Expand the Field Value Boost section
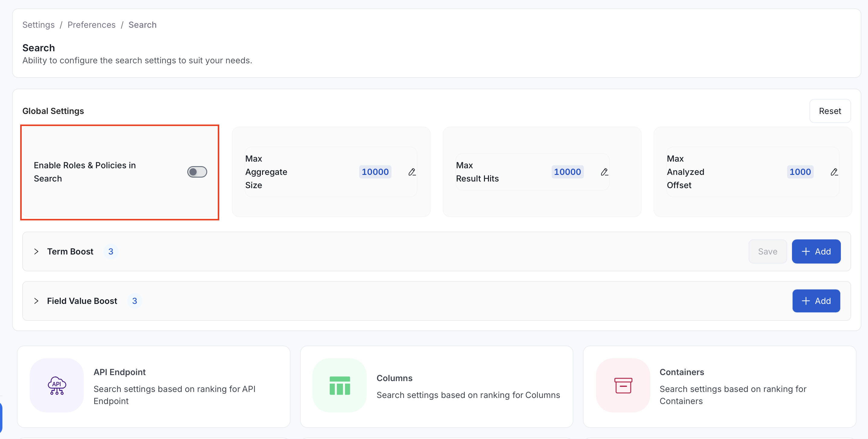The image size is (868, 439). point(36,301)
